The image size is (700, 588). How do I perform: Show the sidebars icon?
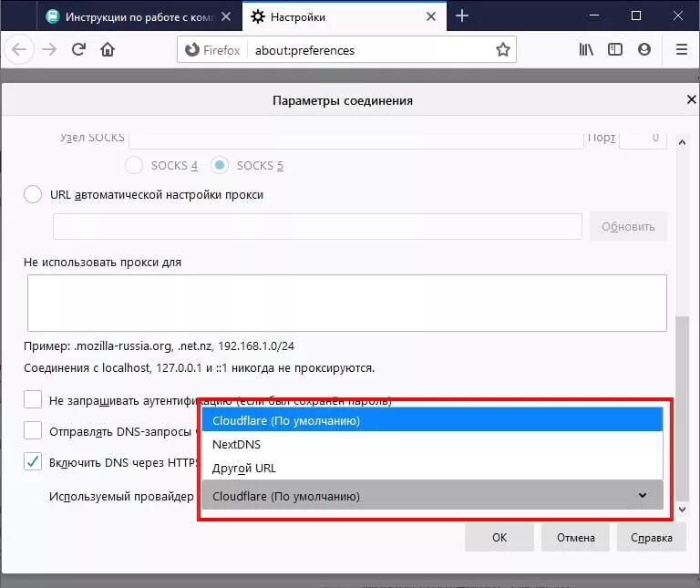[x=615, y=49]
